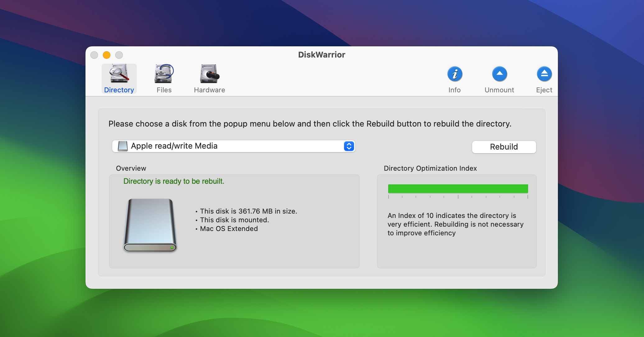This screenshot has height=337, width=644.
Task: Open the Apple read/write Media popup menu
Action: coord(233,146)
